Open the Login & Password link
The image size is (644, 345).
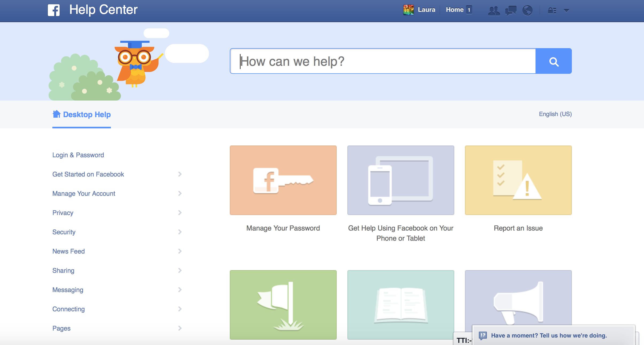[78, 155]
